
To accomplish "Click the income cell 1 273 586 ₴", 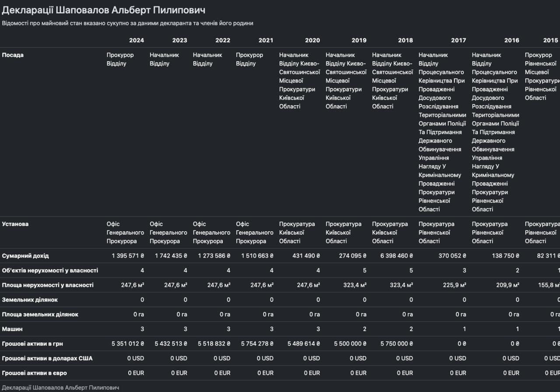I will click(214, 256).
